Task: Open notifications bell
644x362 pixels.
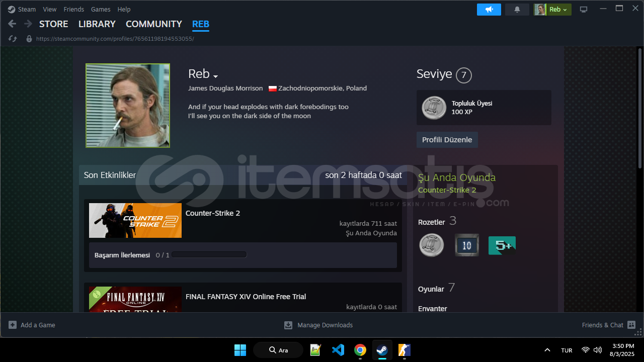Action: pyautogui.click(x=517, y=10)
